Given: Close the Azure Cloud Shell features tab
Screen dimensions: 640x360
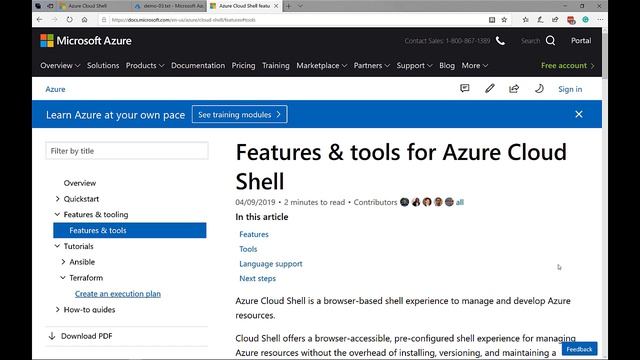Looking at the screenshot, I should click(276, 6).
